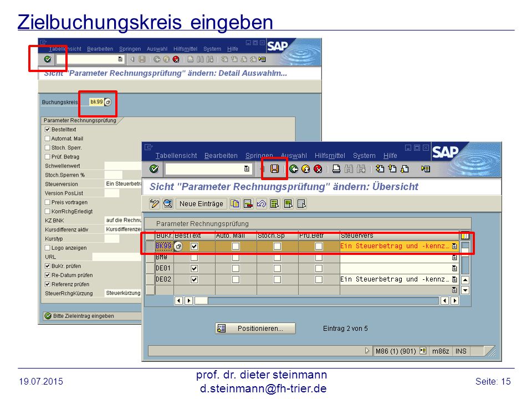Click the green Enter checkmark in Übersicht window

154,168
